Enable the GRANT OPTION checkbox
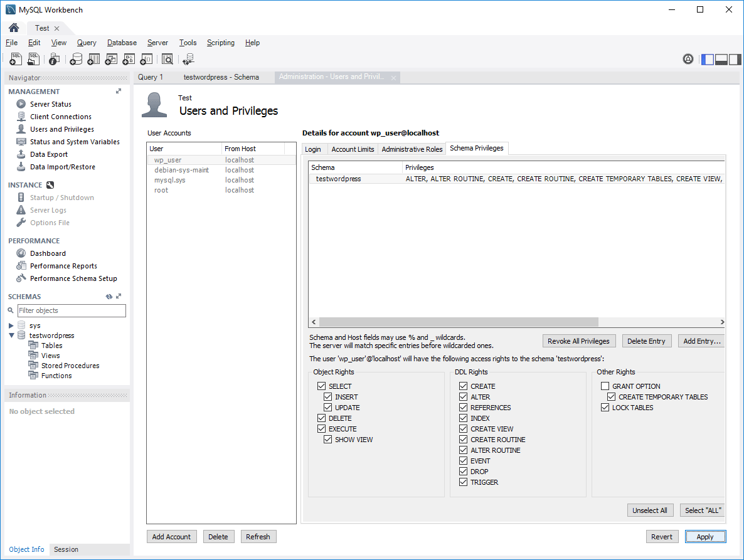744x560 pixels. pyautogui.click(x=605, y=386)
